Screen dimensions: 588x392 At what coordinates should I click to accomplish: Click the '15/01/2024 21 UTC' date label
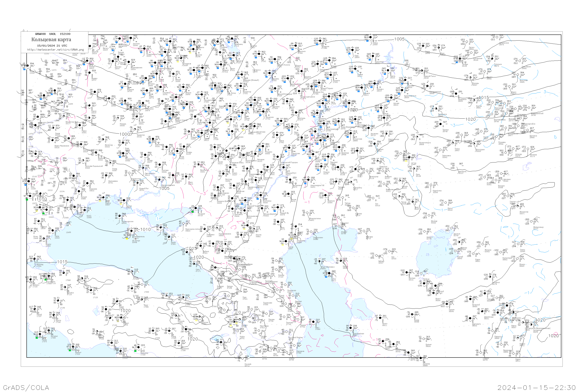pos(52,46)
